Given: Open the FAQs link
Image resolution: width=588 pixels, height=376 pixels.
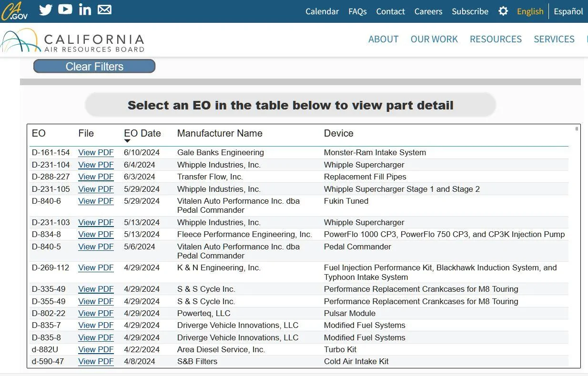Looking at the screenshot, I should 357,11.
